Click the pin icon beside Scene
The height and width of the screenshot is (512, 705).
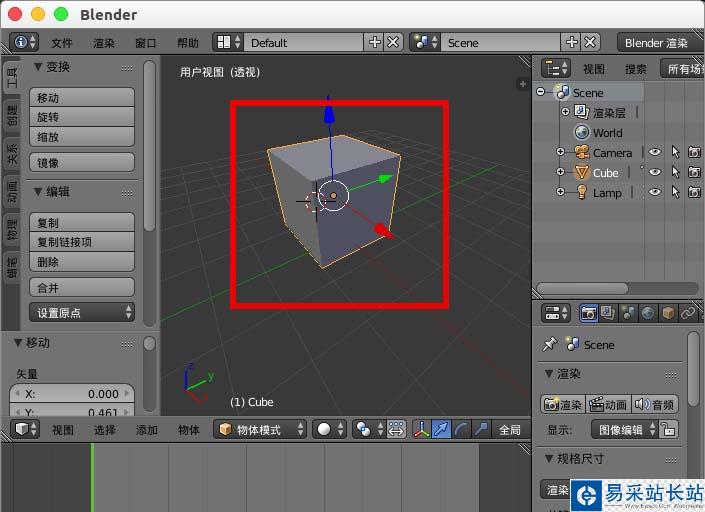[x=549, y=344]
